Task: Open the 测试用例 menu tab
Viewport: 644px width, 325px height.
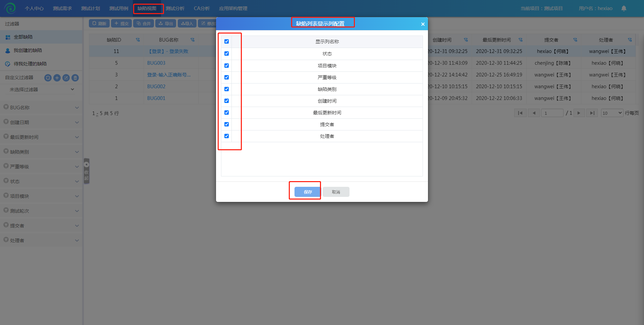Action: (118, 8)
